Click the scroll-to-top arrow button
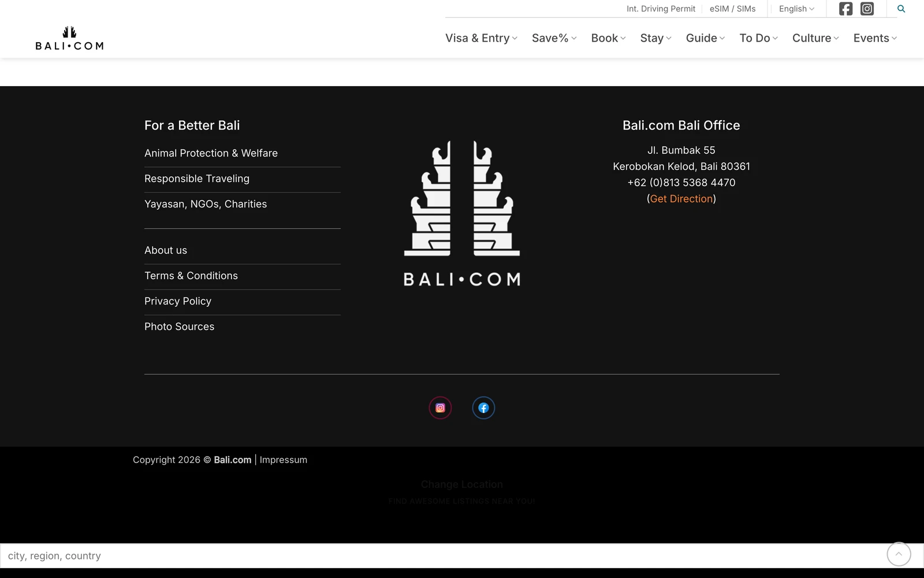 tap(899, 554)
